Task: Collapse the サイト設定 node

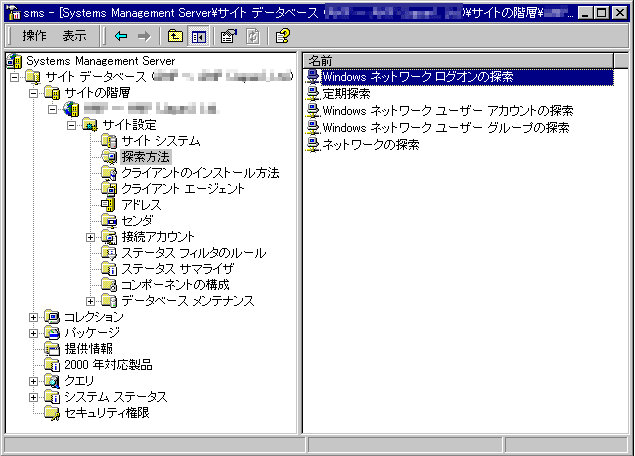Action: pos(72,125)
